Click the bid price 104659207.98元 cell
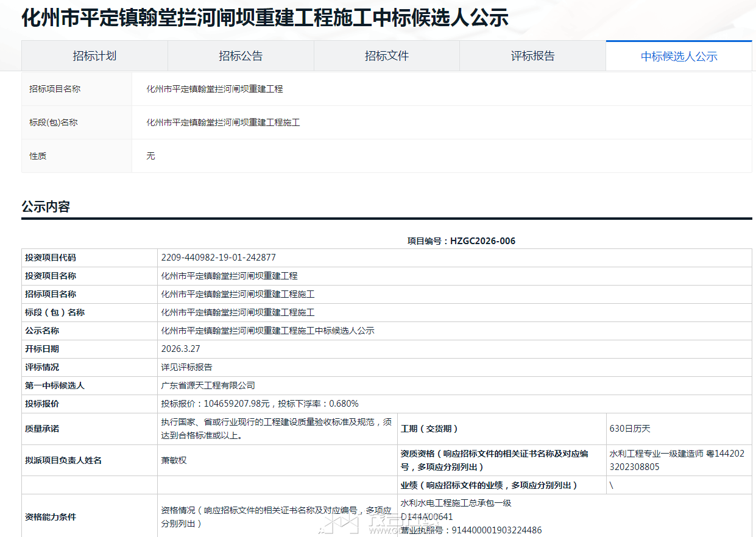756x537 pixels. (x=260, y=404)
